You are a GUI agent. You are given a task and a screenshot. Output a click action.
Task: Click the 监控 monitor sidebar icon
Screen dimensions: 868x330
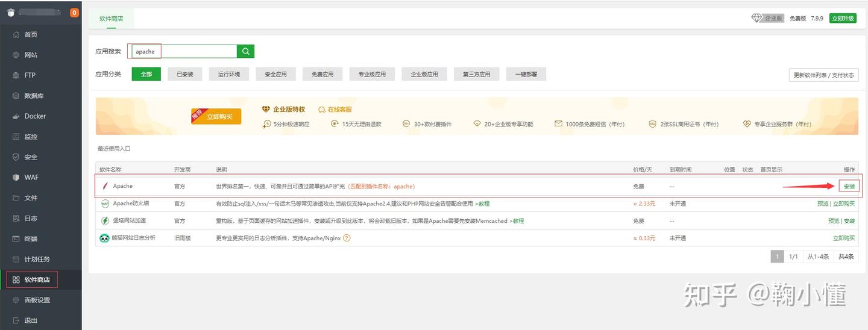(16, 137)
